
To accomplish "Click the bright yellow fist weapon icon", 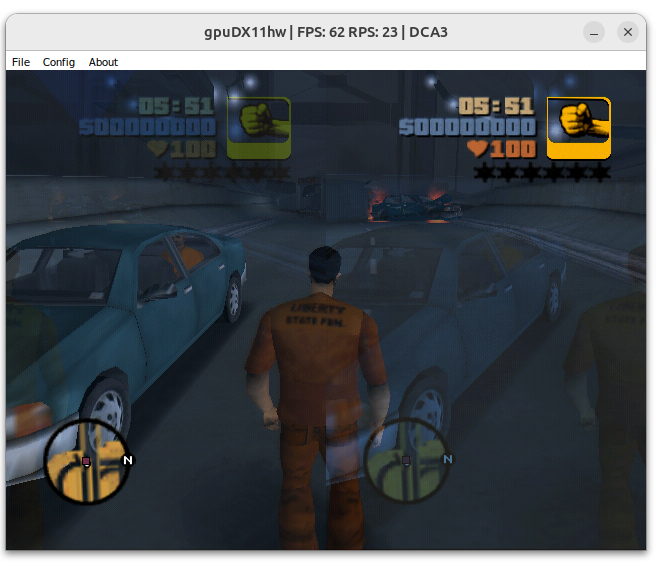I will coord(579,128).
